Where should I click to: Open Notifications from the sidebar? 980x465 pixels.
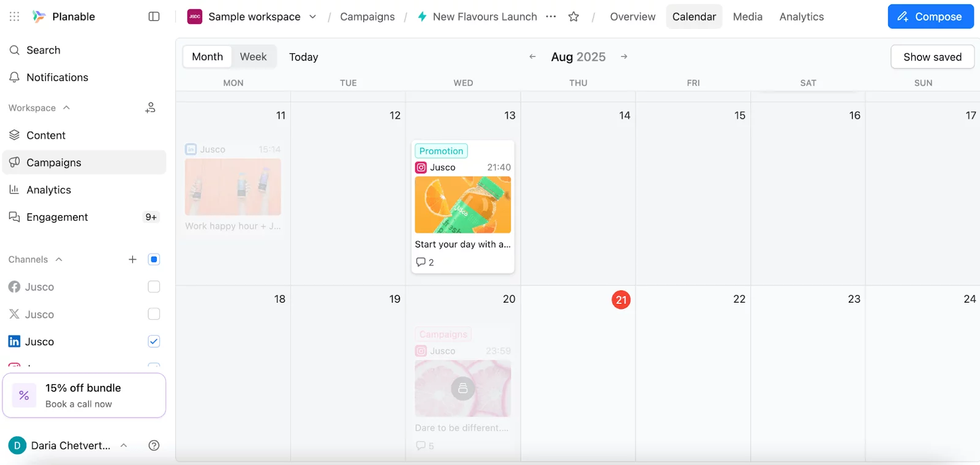(x=56, y=77)
